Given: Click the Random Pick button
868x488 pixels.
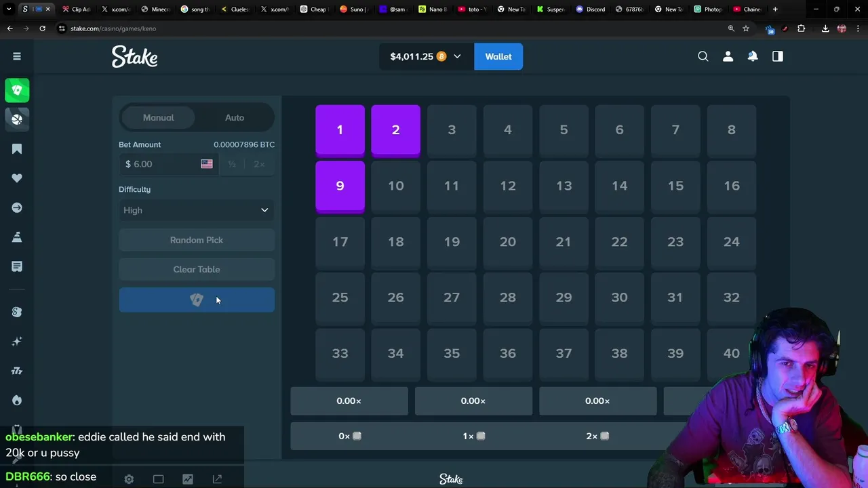Looking at the screenshot, I should coord(197,240).
